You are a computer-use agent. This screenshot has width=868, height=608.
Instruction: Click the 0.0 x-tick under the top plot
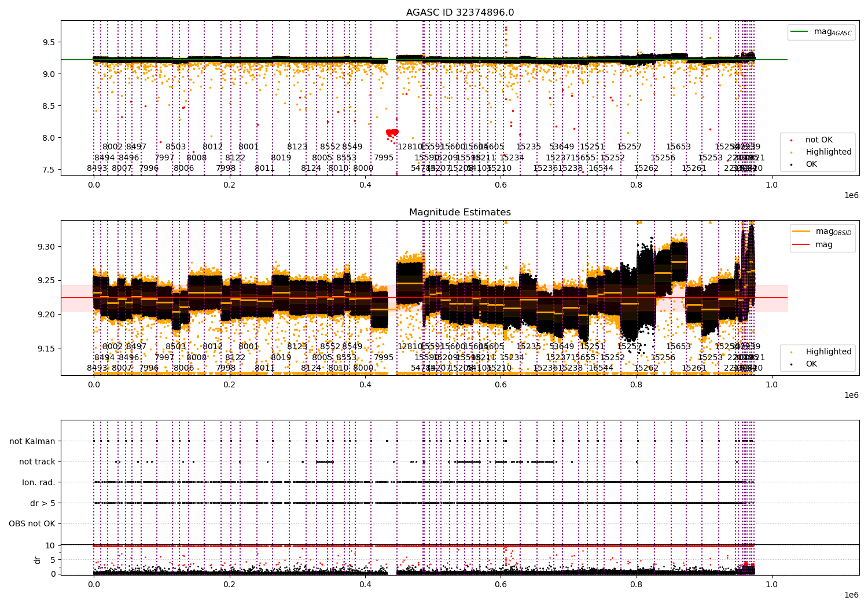94,185
